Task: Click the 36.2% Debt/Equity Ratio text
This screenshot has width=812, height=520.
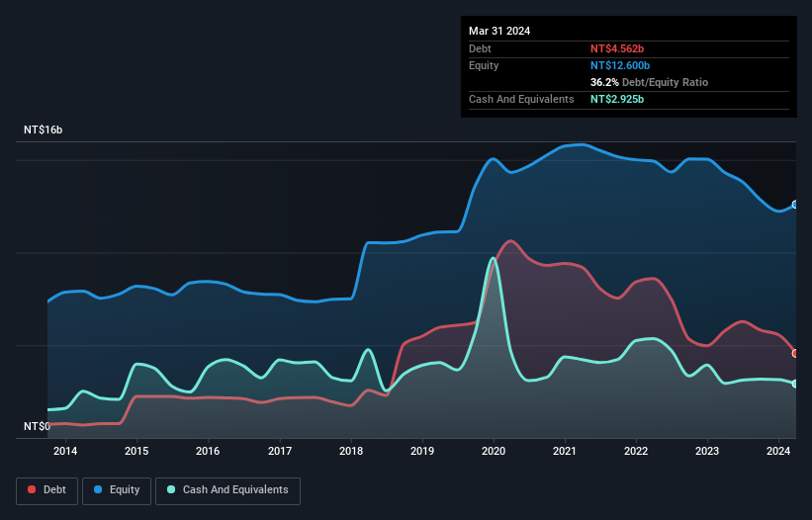Action: [649, 82]
